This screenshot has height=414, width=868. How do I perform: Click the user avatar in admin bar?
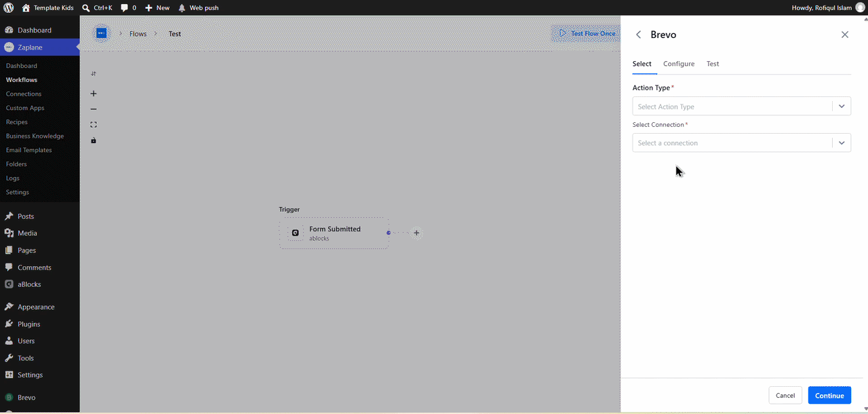tap(860, 7)
